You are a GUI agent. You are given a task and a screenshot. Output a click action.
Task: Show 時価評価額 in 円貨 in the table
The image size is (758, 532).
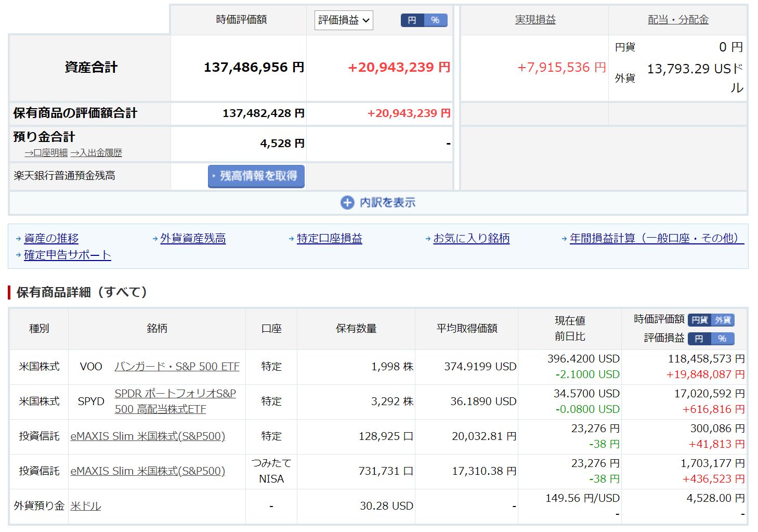tap(700, 320)
